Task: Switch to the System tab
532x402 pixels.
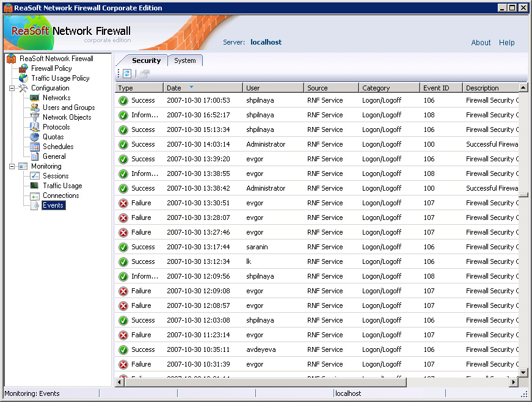Action: pos(185,60)
